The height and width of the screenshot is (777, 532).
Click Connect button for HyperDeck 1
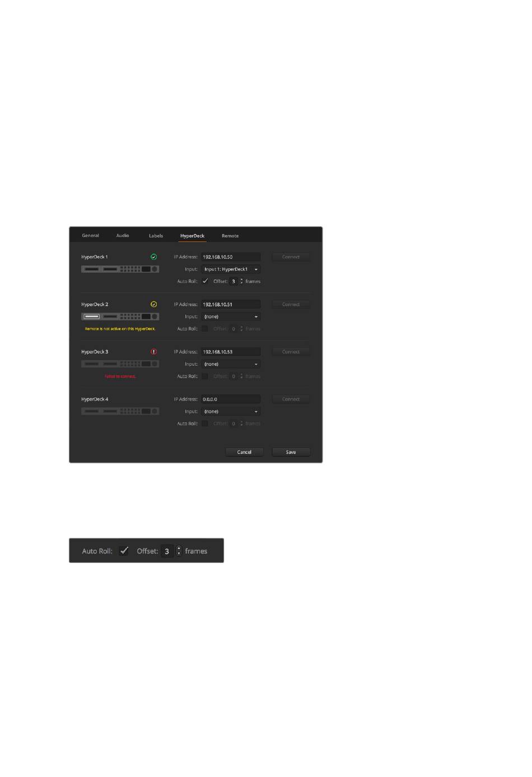(x=291, y=257)
